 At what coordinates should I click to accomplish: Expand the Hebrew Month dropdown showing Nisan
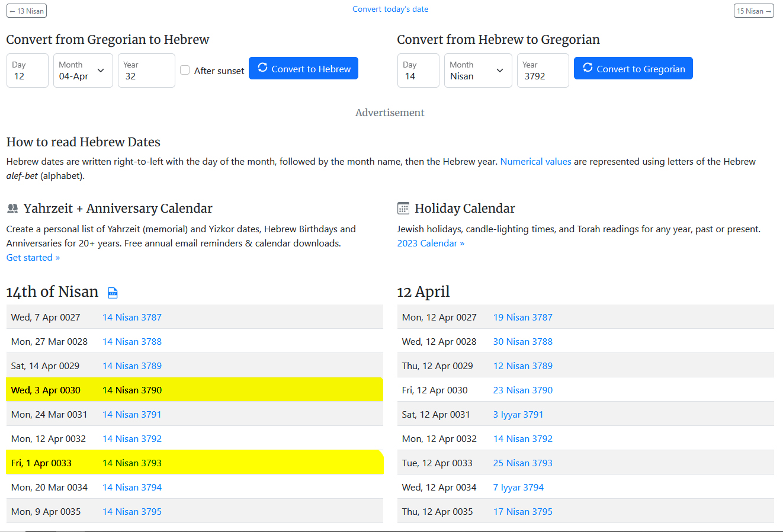(477, 70)
